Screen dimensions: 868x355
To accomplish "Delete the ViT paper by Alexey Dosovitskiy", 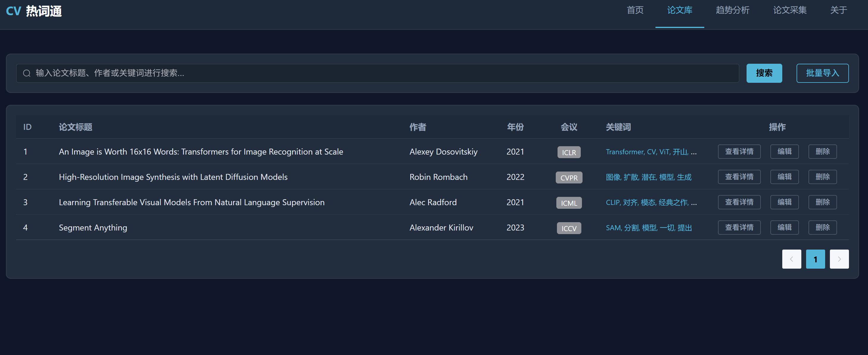I will tap(822, 152).
